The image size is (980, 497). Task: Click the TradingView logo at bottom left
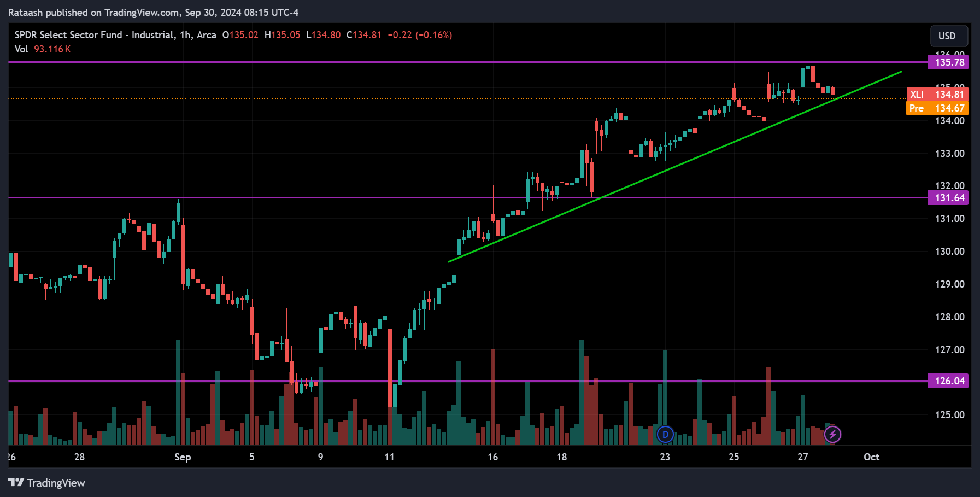point(46,483)
